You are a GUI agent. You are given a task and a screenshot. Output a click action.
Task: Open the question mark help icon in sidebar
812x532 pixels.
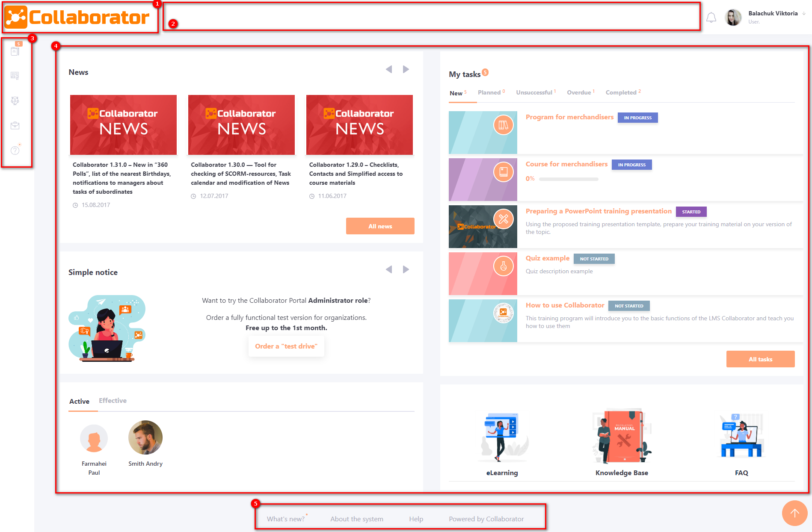(x=15, y=150)
